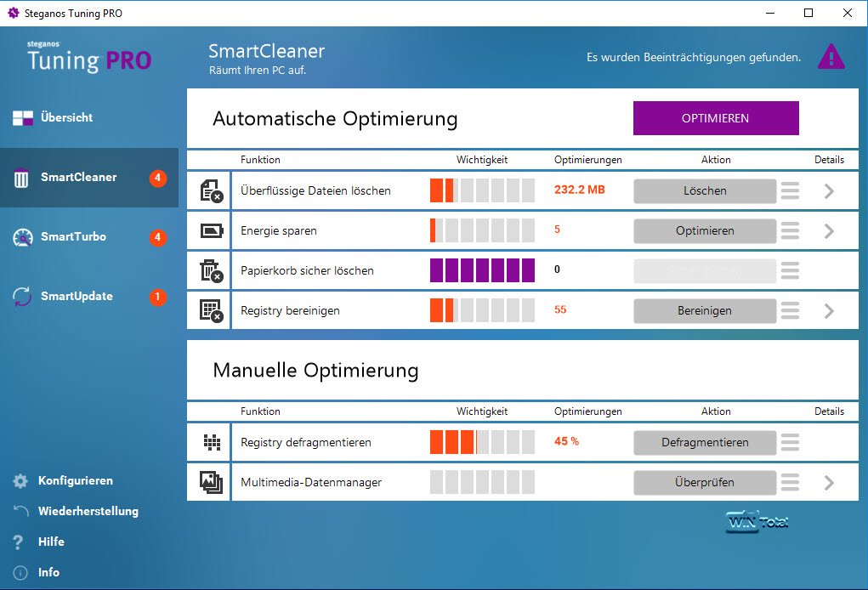Maximize the Steganos Tuning PRO window
This screenshot has height=590, width=868.
click(808, 13)
